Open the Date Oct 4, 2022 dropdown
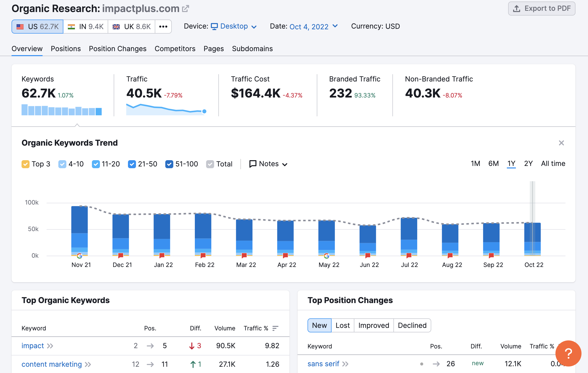 [x=314, y=26]
